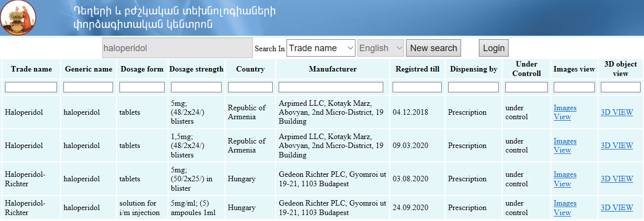644x221 pixels.
Task: Click the haloperidol search text field
Action: [177, 48]
